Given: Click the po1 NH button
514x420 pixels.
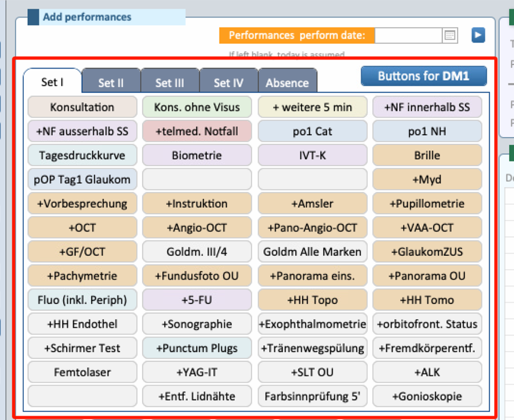Looking at the screenshot, I should click(x=427, y=131).
